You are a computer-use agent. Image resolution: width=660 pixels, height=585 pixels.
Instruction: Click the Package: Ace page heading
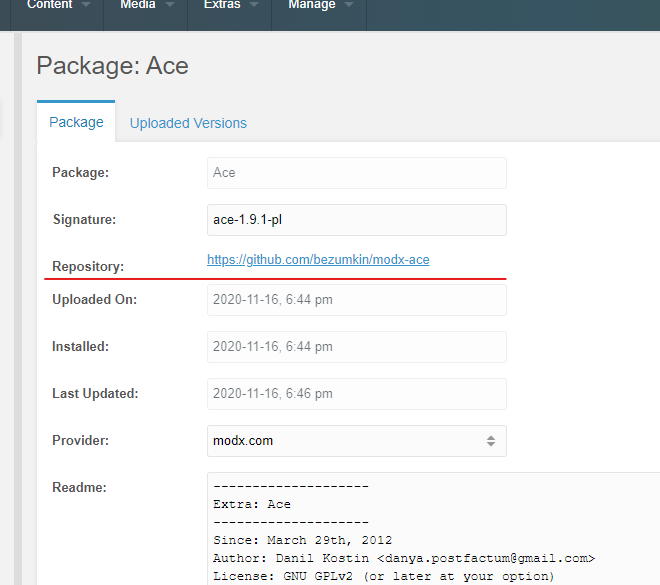pyautogui.click(x=112, y=66)
